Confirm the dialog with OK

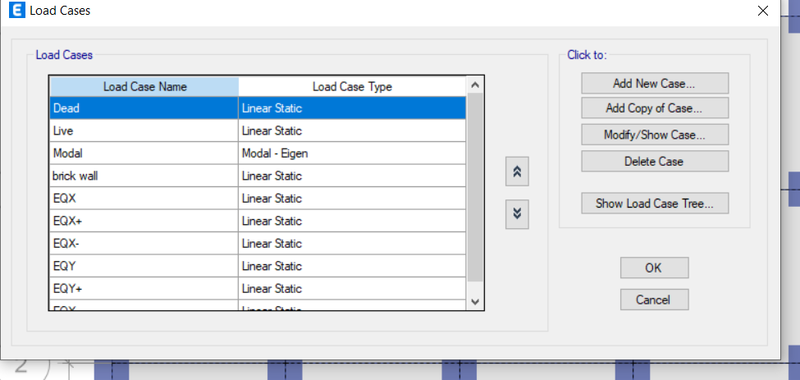click(x=654, y=268)
